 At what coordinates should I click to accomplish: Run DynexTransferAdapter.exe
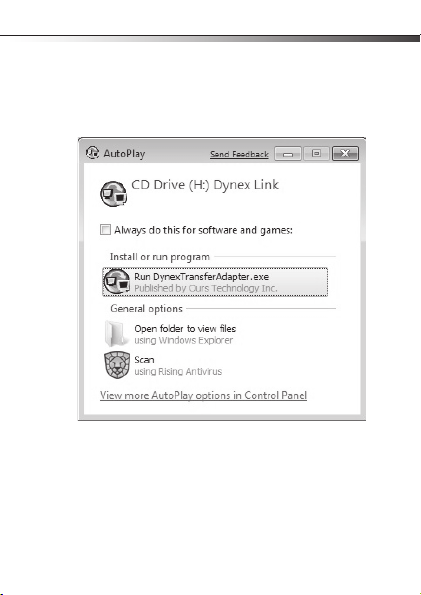(x=215, y=282)
